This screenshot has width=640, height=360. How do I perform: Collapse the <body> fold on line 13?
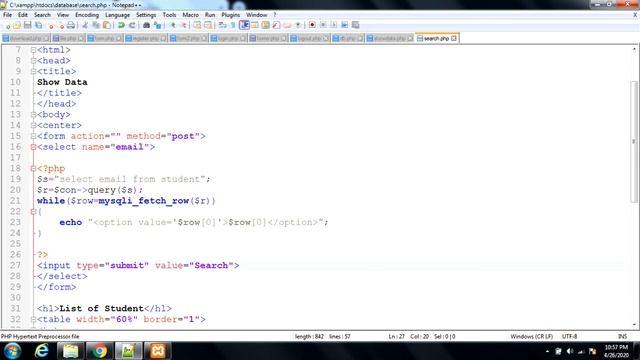[33, 115]
